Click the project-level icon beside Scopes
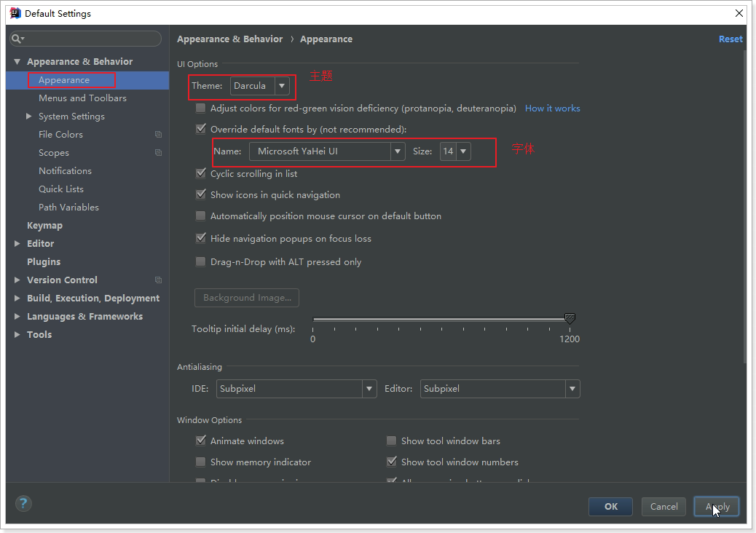756x533 pixels. [158, 153]
